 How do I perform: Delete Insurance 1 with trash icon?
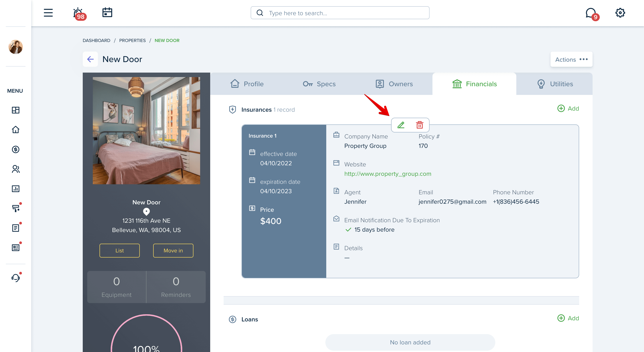pyautogui.click(x=419, y=125)
